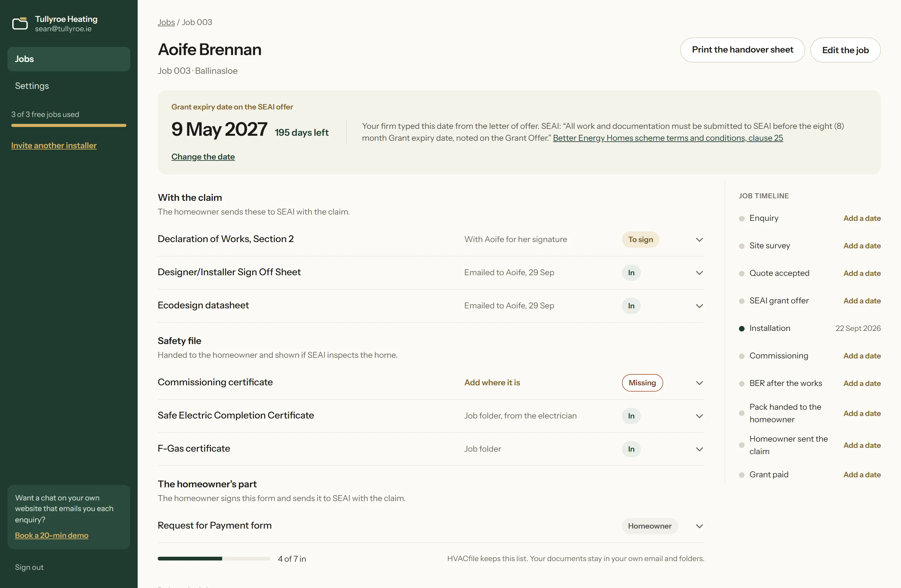
Task: Open Settings in the sidebar
Action: click(69, 86)
